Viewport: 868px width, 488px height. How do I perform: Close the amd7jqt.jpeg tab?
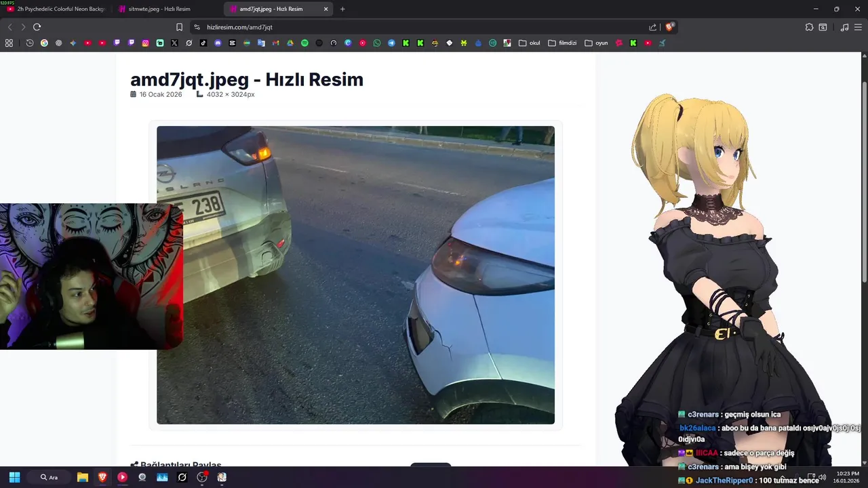[x=325, y=9]
